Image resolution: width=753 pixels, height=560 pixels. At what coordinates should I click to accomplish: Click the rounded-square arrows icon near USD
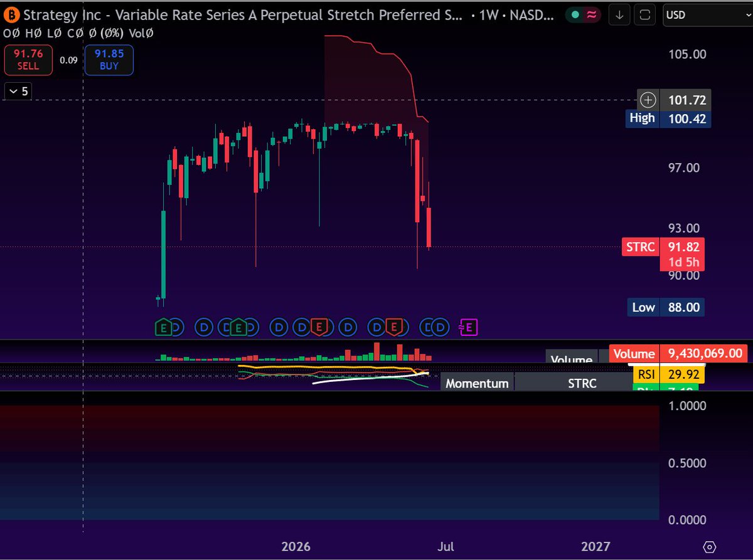pos(645,15)
